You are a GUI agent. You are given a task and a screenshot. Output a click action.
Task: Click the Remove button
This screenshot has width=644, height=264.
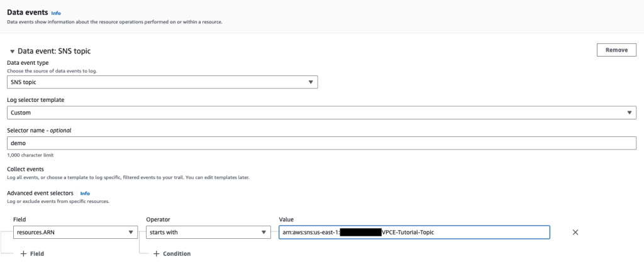coord(616,50)
